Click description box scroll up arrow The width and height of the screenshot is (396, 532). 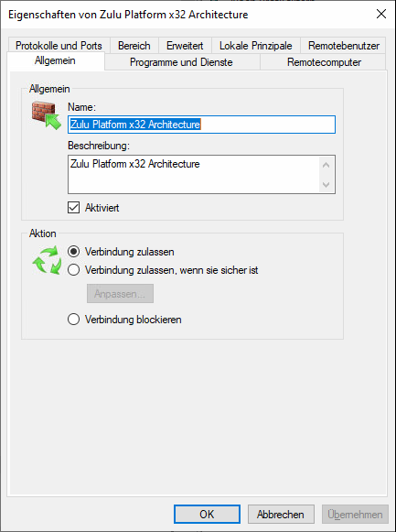pyautogui.click(x=326, y=166)
